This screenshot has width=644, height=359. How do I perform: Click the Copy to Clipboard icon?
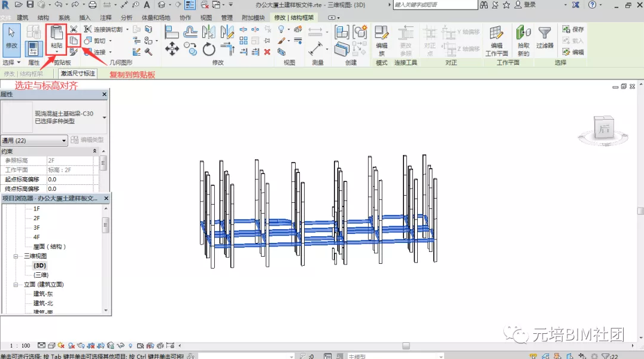click(x=74, y=41)
